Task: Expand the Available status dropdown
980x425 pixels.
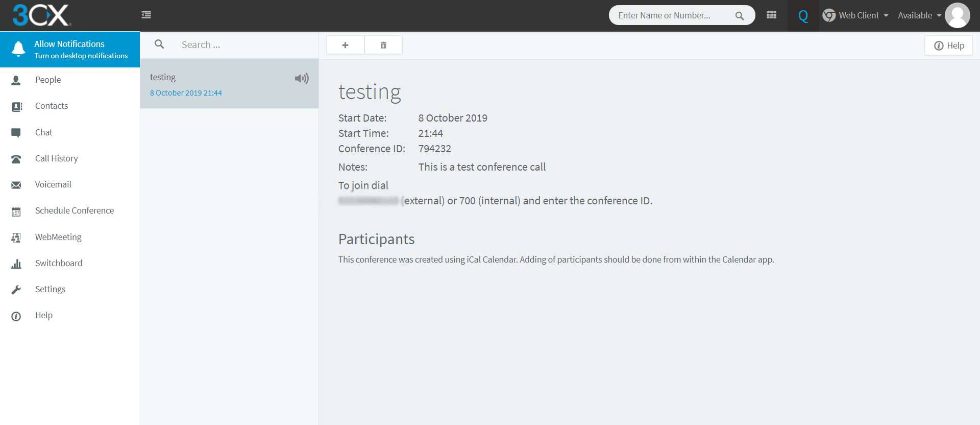Action: coord(919,15)
